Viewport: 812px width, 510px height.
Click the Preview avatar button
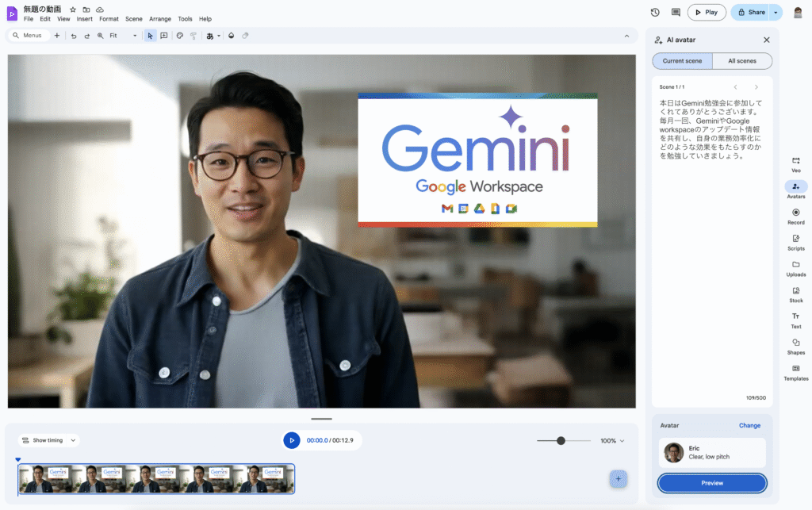(712, 483)
